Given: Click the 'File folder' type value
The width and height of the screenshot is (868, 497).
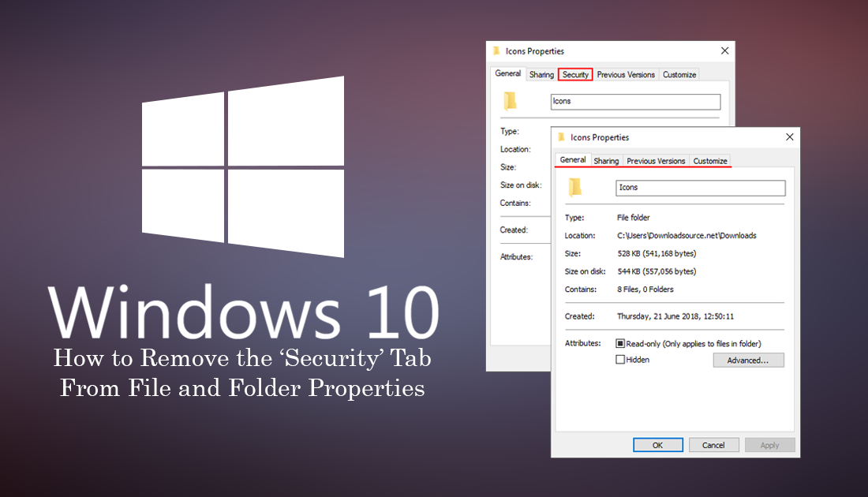Looking at the screenshot, I should coord(634,218).
